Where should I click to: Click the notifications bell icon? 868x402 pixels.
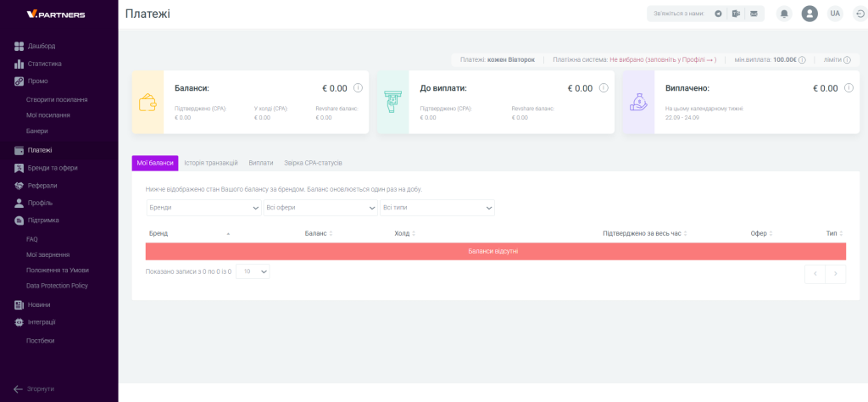coord(784,14)
